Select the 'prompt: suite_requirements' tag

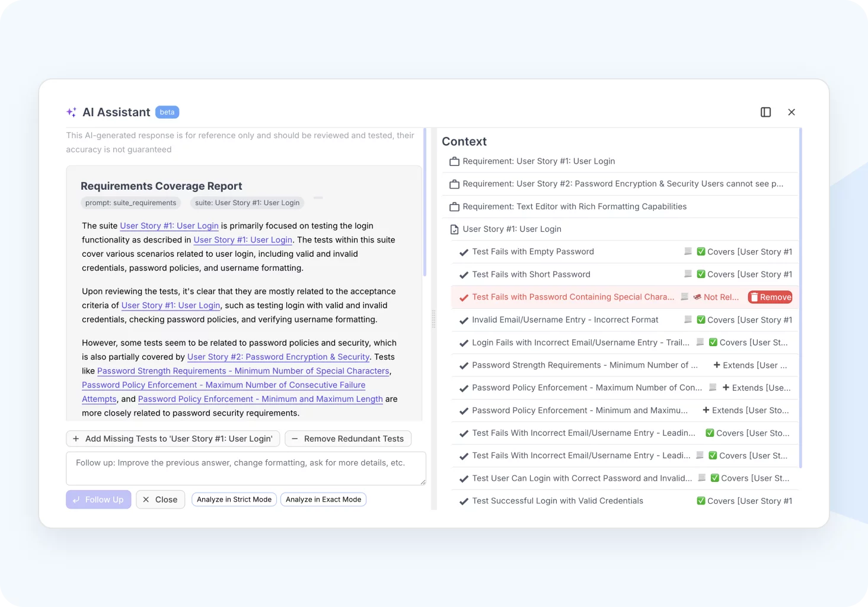pyautogui.click(x=130, y=203)
